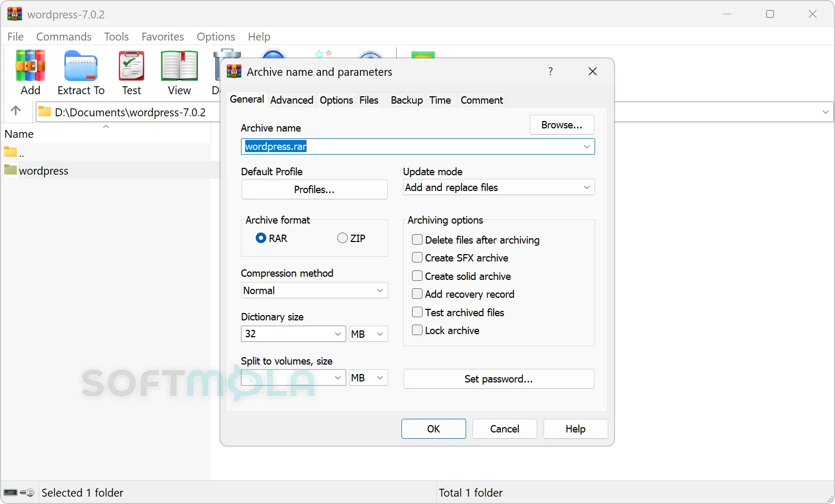835x504 pixels.
Task: Open the Favorites menu
Action: (163, 36)
